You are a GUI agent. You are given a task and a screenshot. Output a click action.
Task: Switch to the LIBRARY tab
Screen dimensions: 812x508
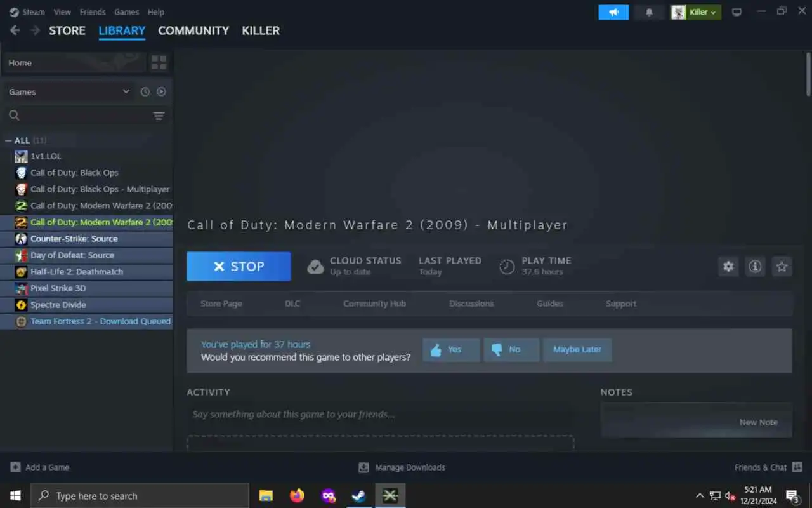click(x=122, y=30)
